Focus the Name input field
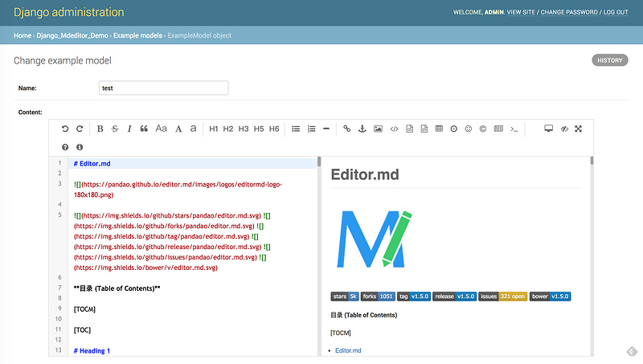Viewport: 643px width, 364px height. coord(164,88)
